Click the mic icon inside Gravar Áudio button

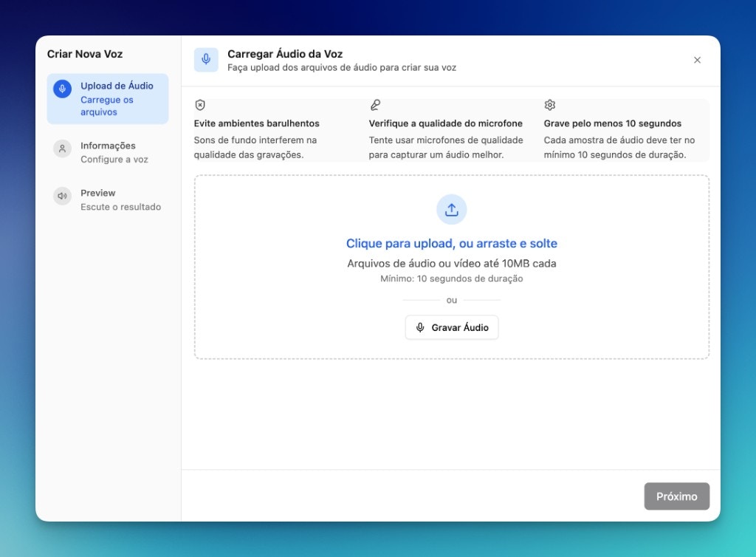tap(420, 327)
